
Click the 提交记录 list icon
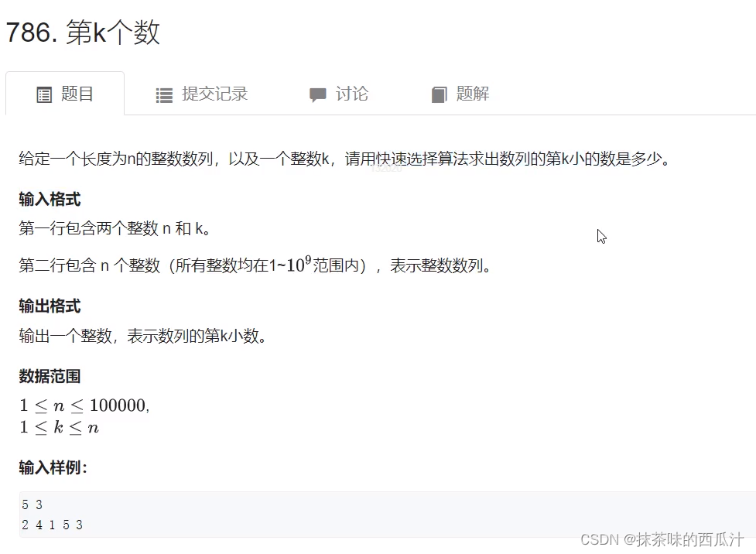click(x=164, y=95)
